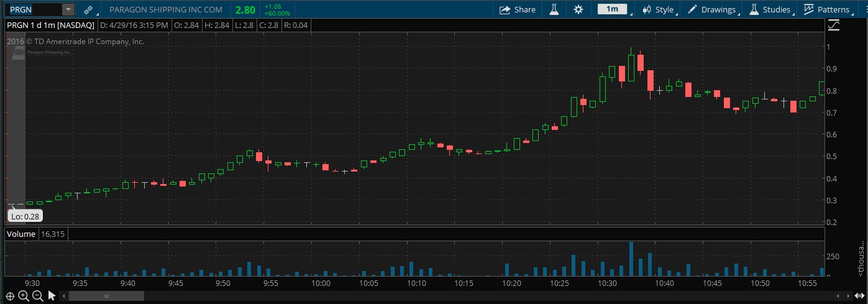Open chart settings gear icon
This screenshot has height=304, width=868.
pos(578,9)
